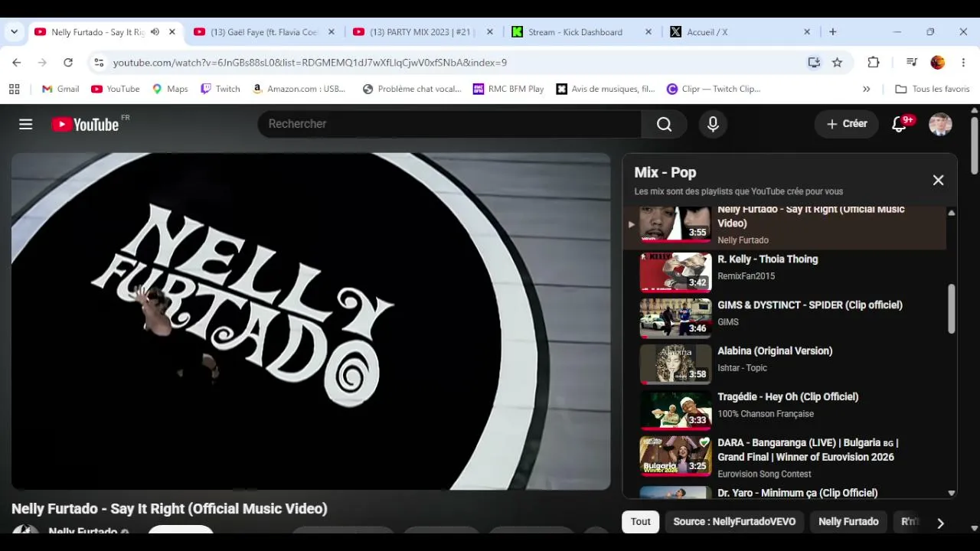
Task: Play DARA - Bangaranga Eurovision thumbnail
Action: (675, 455)
